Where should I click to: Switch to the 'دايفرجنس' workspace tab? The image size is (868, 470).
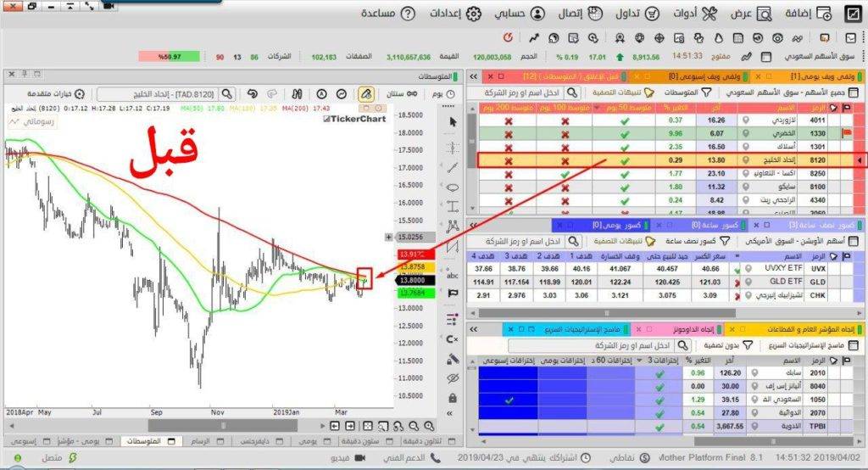(261, 441)
